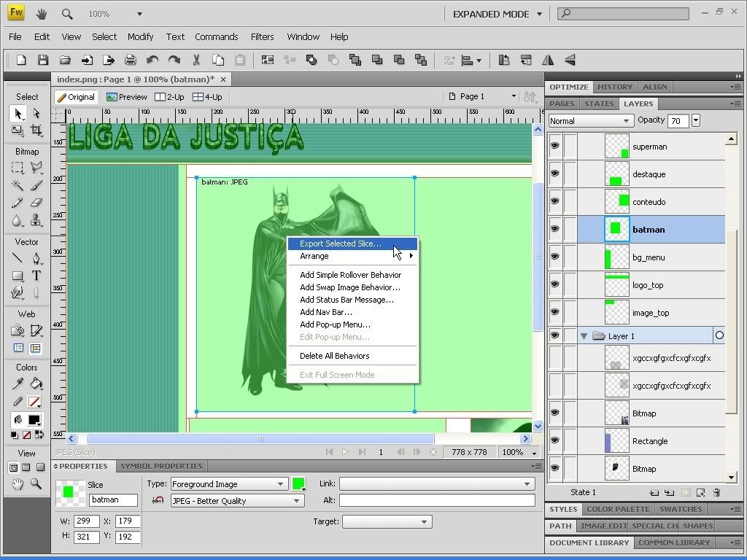This screenshot has height=560, width=747.
Task: Delete selection with Layers trash icon
Action: click(716, 492)
